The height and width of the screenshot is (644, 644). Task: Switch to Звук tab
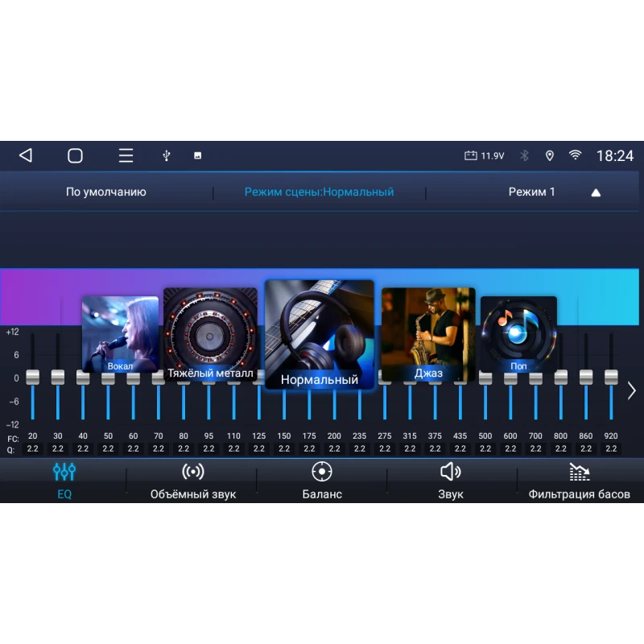451,494
